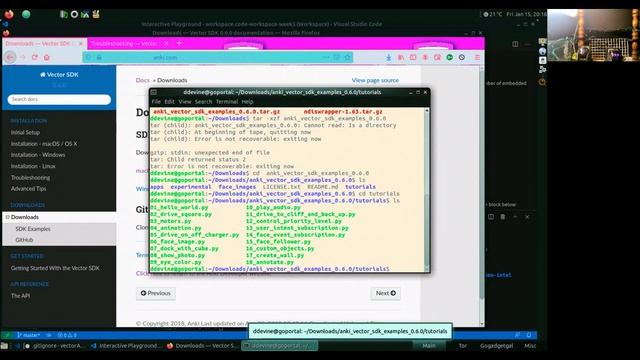Open Getting Started With the Vector SDK
This screenshot has width=640, height=360.
pos(55,268)
